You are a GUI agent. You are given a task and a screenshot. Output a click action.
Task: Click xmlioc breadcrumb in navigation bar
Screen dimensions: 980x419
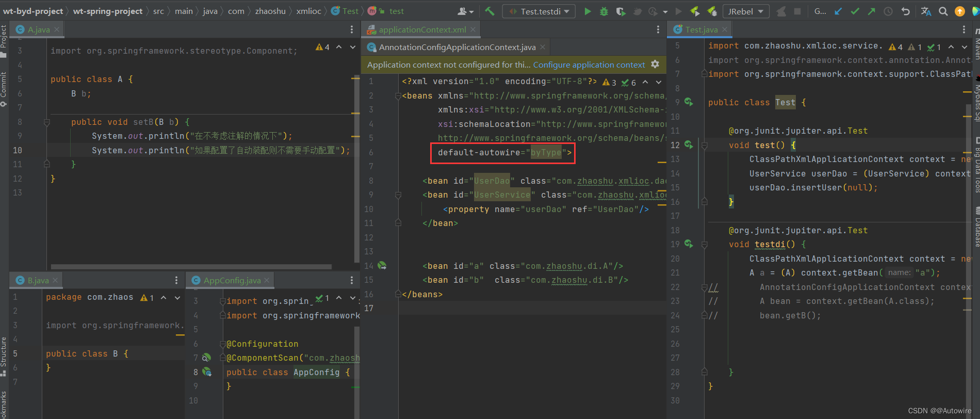308,11
